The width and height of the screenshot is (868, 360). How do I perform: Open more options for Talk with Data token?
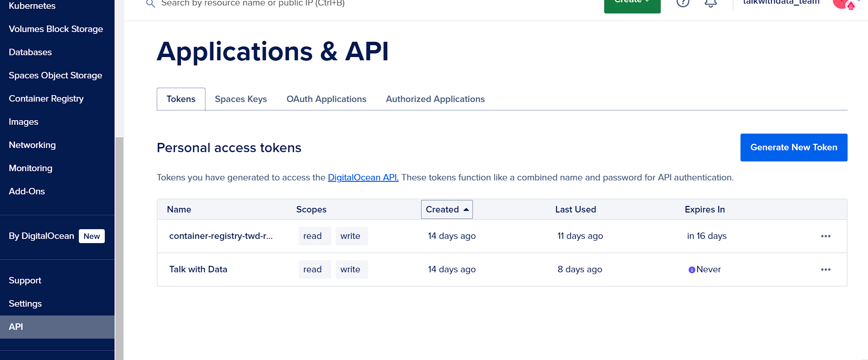coord(826,270)
